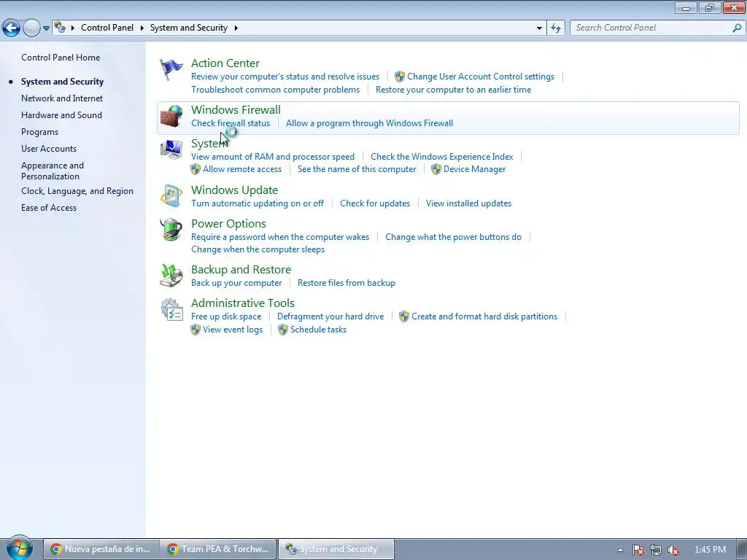Click View amount of RAM and processor speed
This screenshot has width=747, height=560.
[x=273, y=157]
